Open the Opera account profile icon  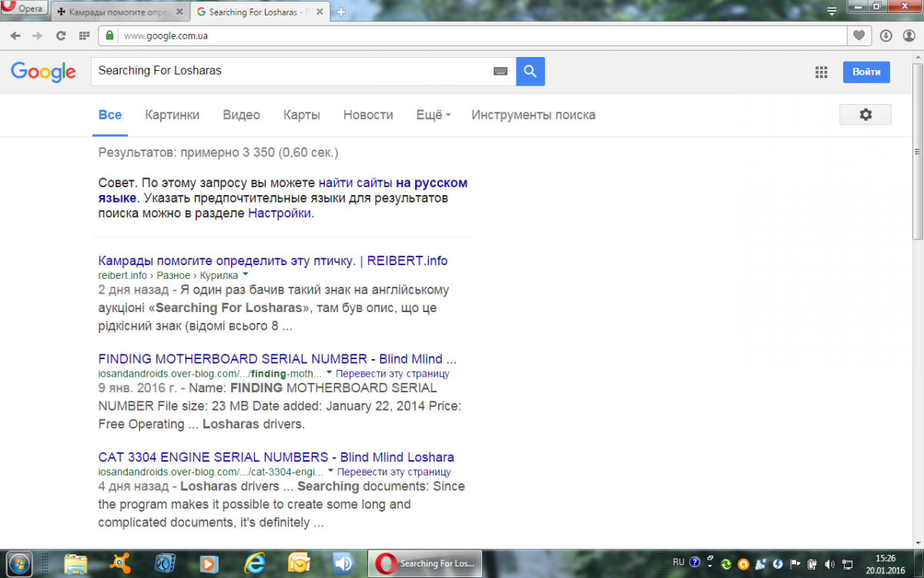908,35
